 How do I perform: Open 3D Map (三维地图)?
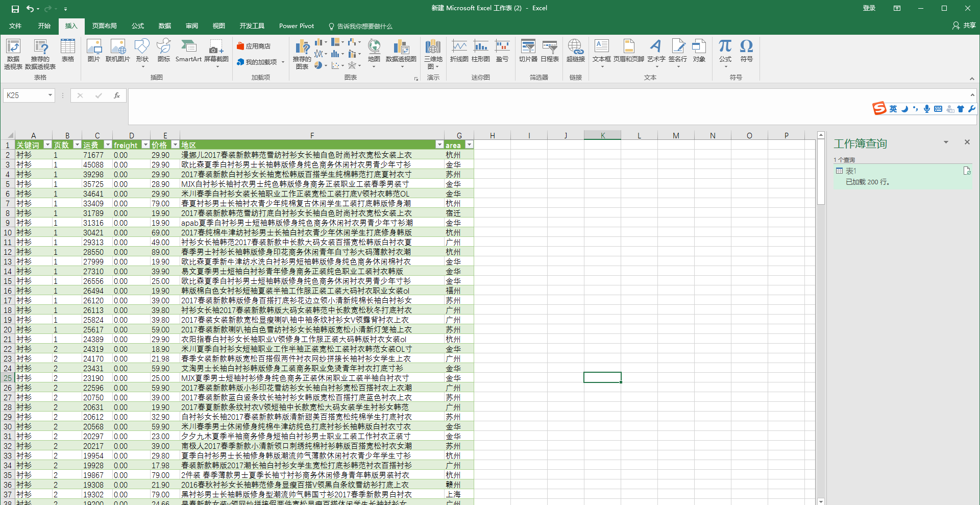pos(433,54)
